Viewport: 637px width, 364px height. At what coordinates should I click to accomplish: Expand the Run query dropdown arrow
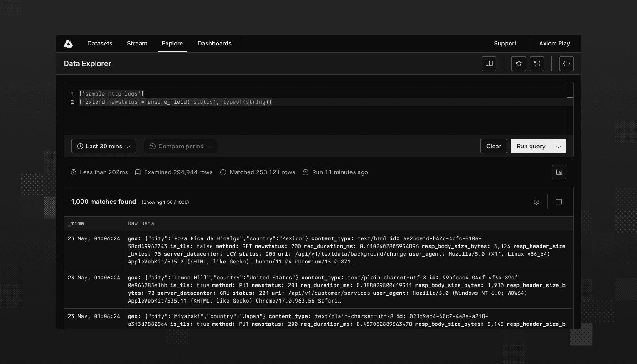559,146
